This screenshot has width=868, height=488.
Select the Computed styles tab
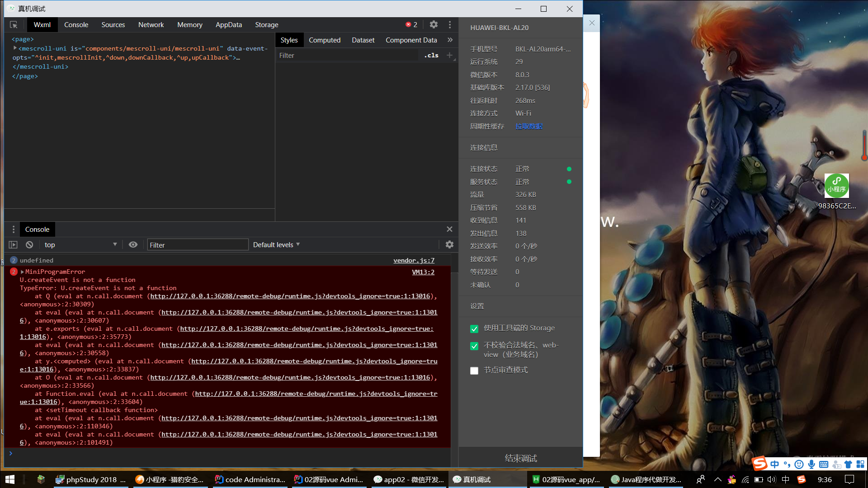coord(324,40)
